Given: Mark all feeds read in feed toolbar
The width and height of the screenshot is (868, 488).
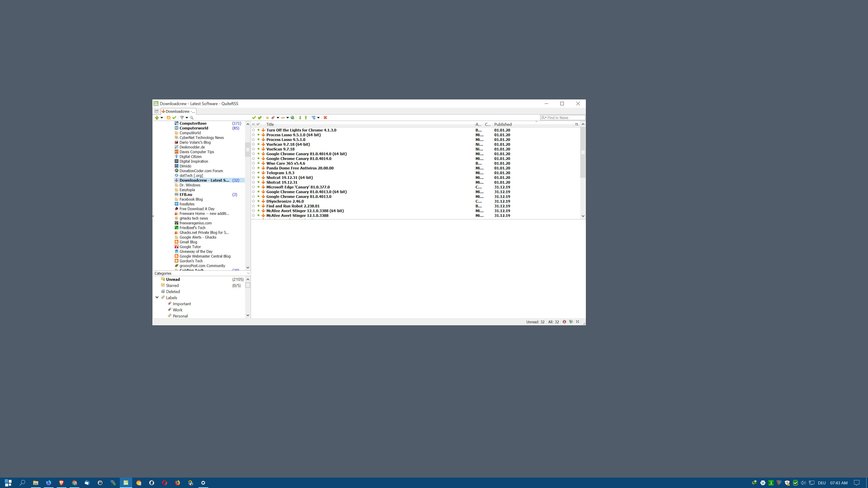Looking at the screenshot, I should [x=174, y=117].
